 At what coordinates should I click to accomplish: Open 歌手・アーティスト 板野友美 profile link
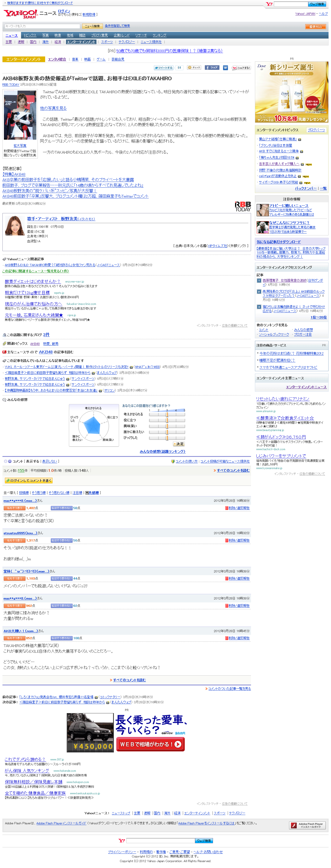(61, 219)
